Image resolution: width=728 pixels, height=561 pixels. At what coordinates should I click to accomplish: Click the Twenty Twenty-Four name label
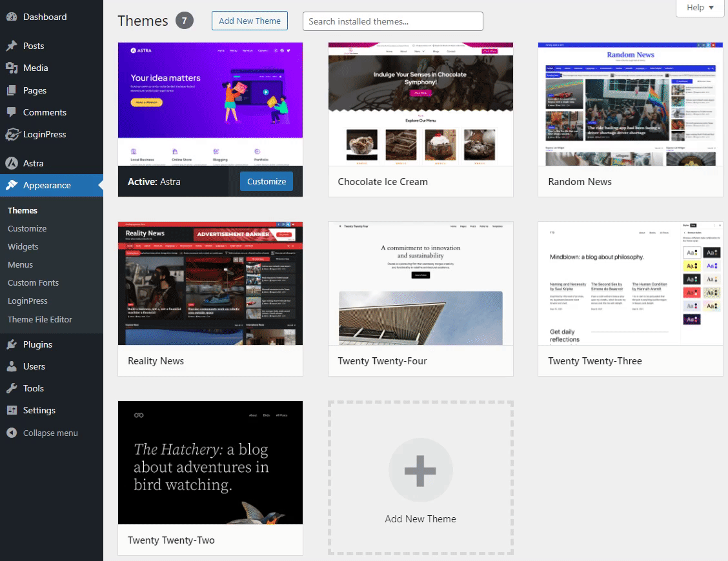click(382, 361)
